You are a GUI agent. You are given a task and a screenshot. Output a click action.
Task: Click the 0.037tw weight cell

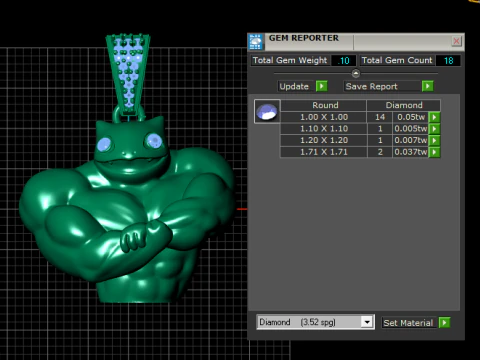tap(411, 152)
